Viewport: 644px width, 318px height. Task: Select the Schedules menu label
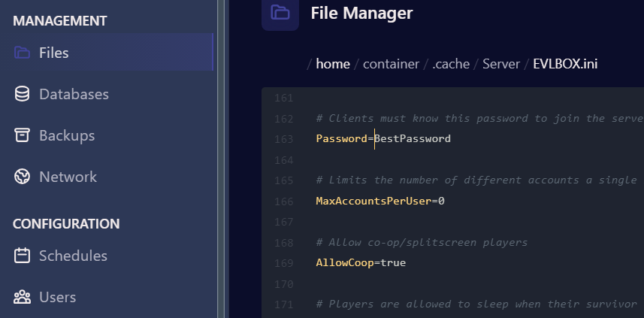pos(73,256)
